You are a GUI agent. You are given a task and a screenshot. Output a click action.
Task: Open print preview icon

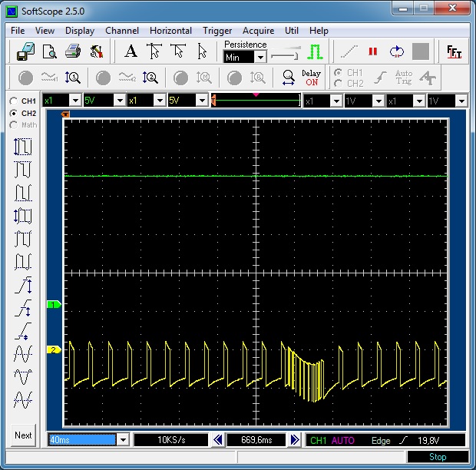point(49,51)
